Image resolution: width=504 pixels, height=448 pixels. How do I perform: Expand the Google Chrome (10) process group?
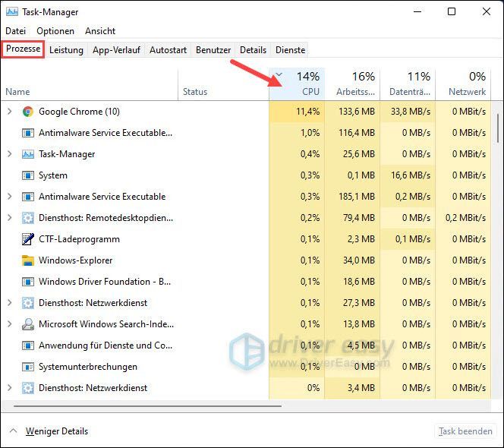coord(10,112)
